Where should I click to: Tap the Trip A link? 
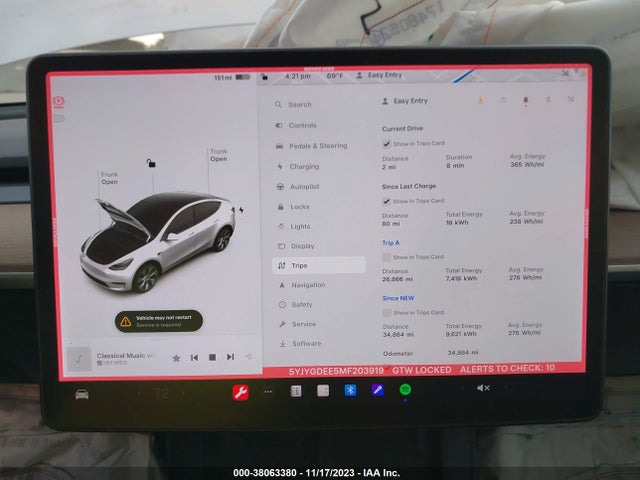[x=391, y=243]
